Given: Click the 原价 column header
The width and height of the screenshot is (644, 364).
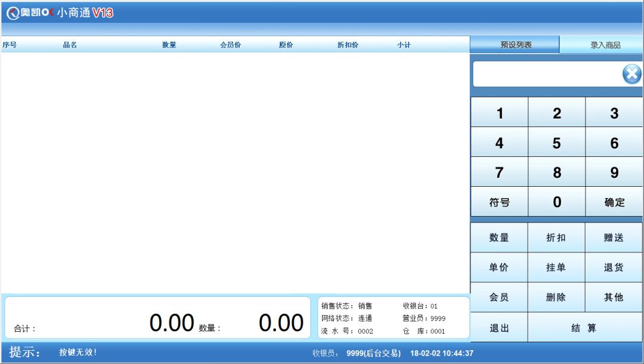Looking at the screenshot, I should [286, 45].
